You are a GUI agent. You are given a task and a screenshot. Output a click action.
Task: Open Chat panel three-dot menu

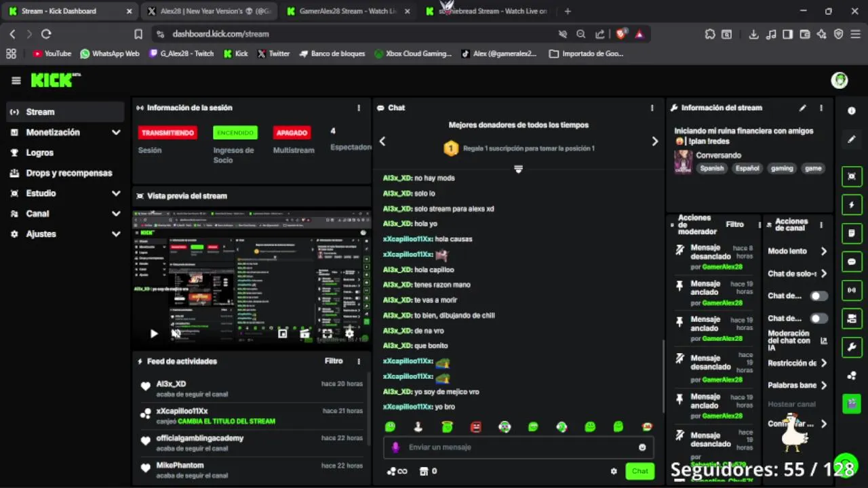pos(652,108)
